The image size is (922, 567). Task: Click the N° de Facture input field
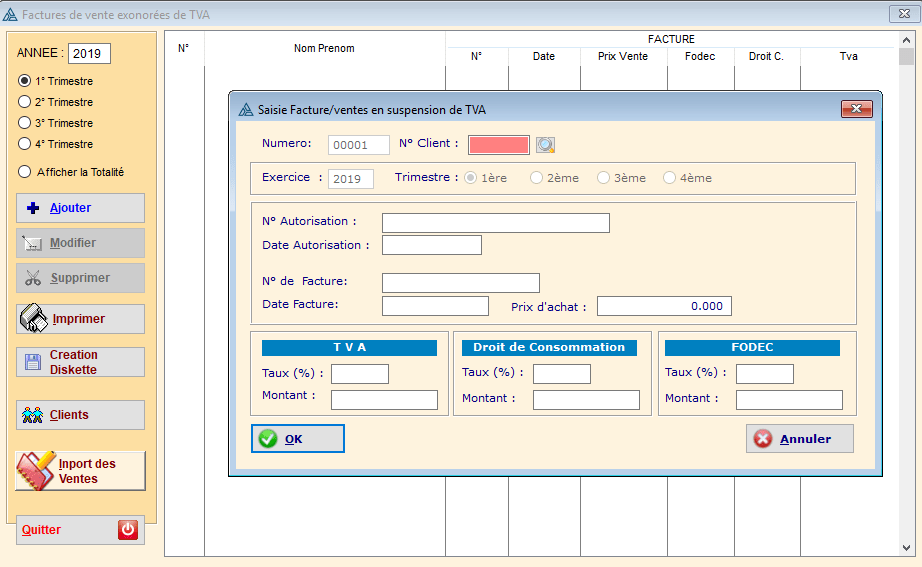[461, 283]
